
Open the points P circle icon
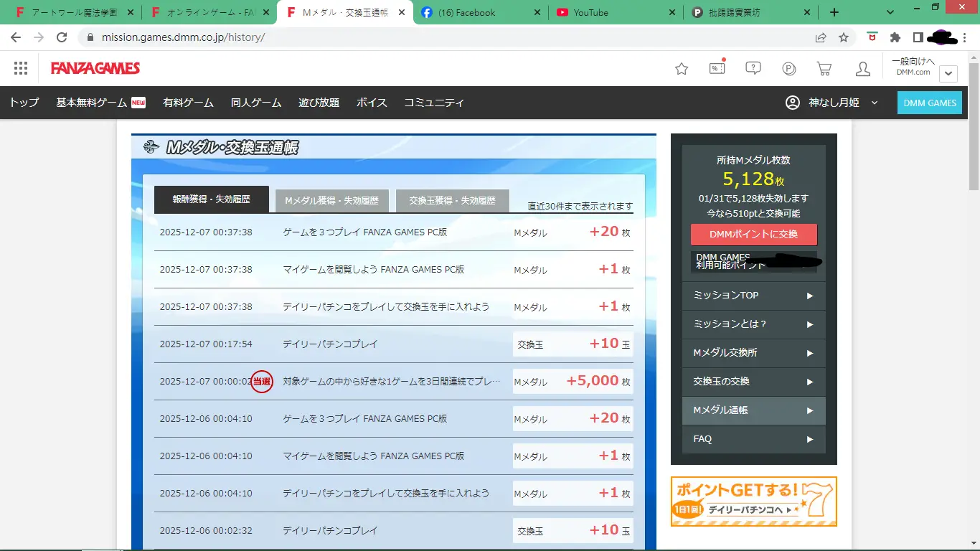pos(789,69)
